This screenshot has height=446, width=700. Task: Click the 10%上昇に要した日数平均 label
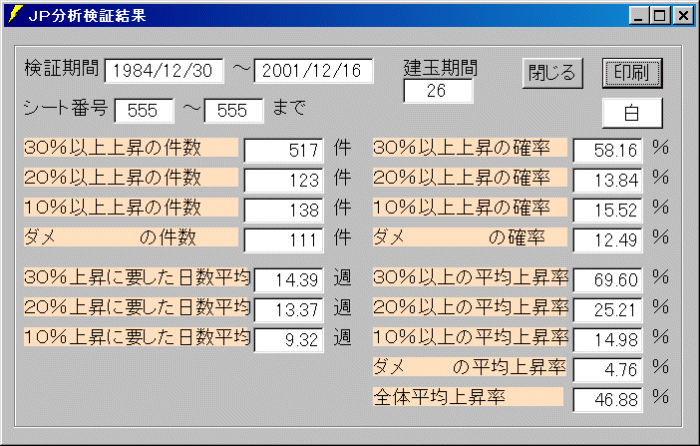[137, 337]
